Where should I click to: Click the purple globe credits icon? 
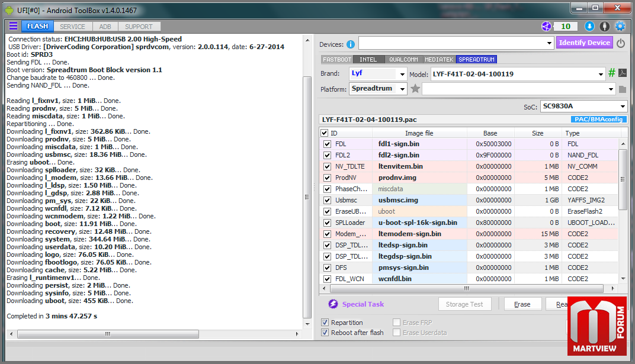click(x=546, y=26)
